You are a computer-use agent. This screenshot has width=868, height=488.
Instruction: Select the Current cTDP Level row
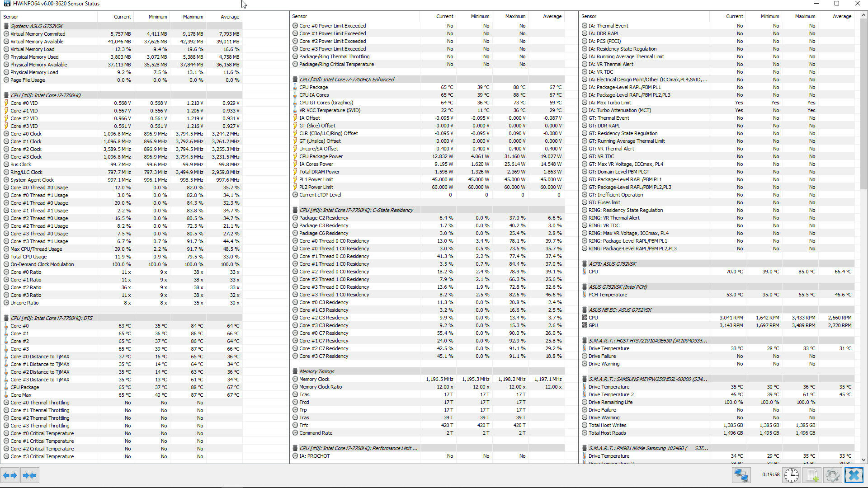point(428,195)
